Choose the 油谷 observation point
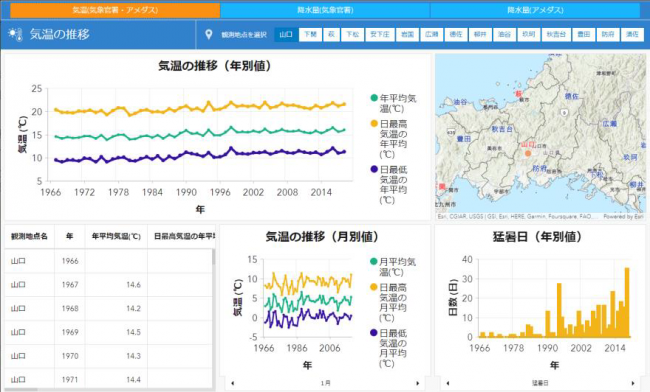 click(x=504, y=34)
